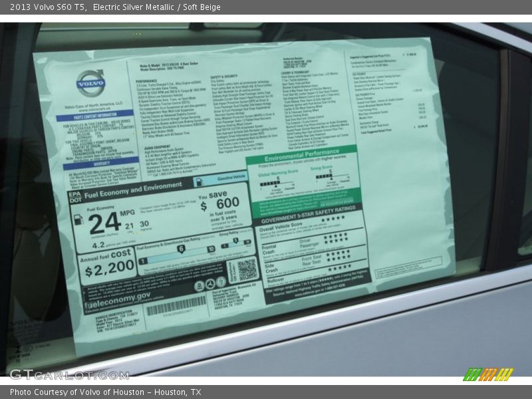Click the Side Crash star ratings

pos(338,255)
